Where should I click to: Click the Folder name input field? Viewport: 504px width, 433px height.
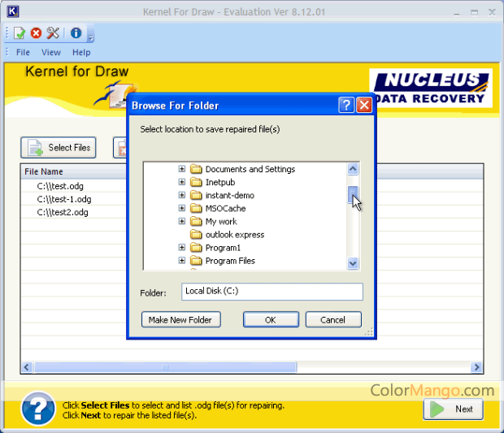click(272, 292)
